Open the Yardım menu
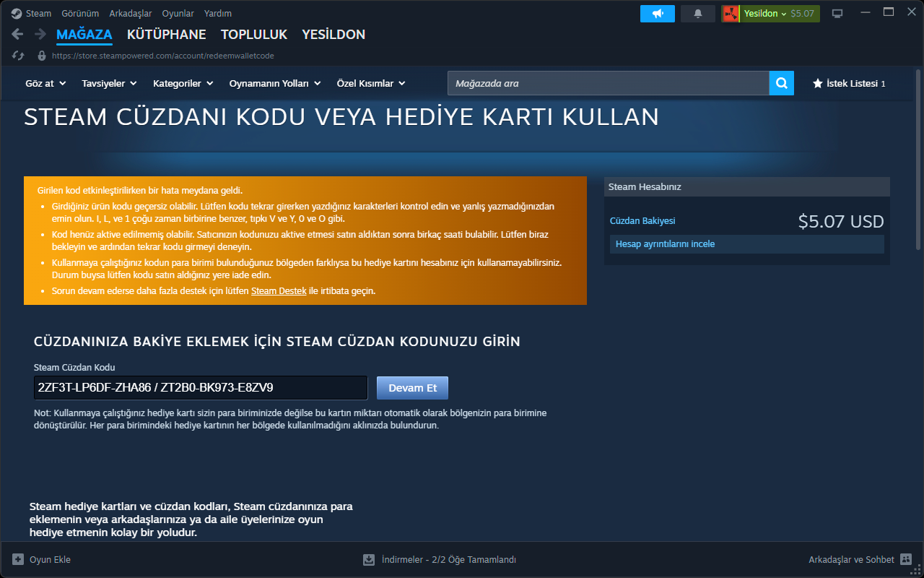924x578 pixels. point(218,14)
